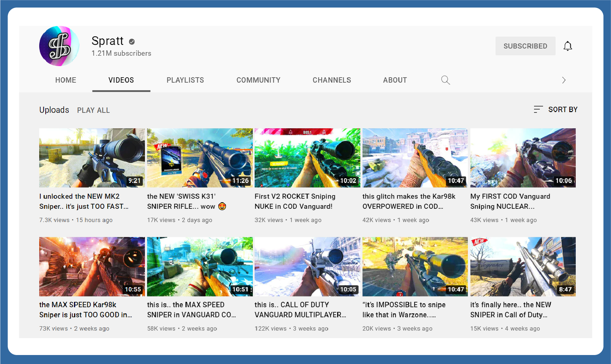Image resolution: width=611 pixels, height=364 pixels.
Task: Click title 'I unlocked the NEW MK2 Sniper'
Action: click(84, 201)
